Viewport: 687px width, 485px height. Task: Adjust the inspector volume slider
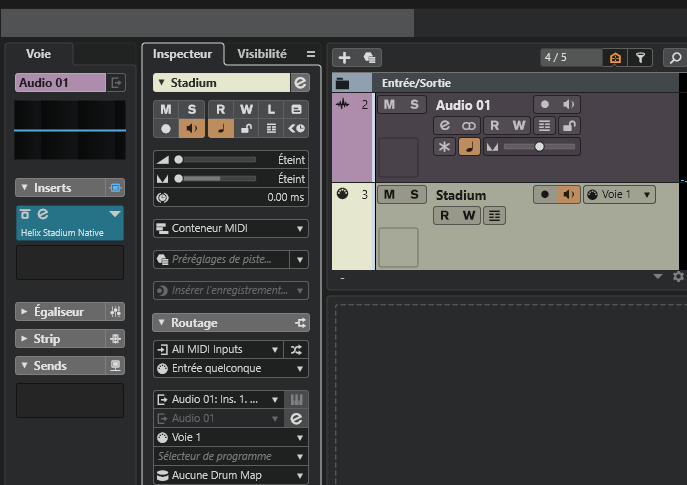point(215,160)
